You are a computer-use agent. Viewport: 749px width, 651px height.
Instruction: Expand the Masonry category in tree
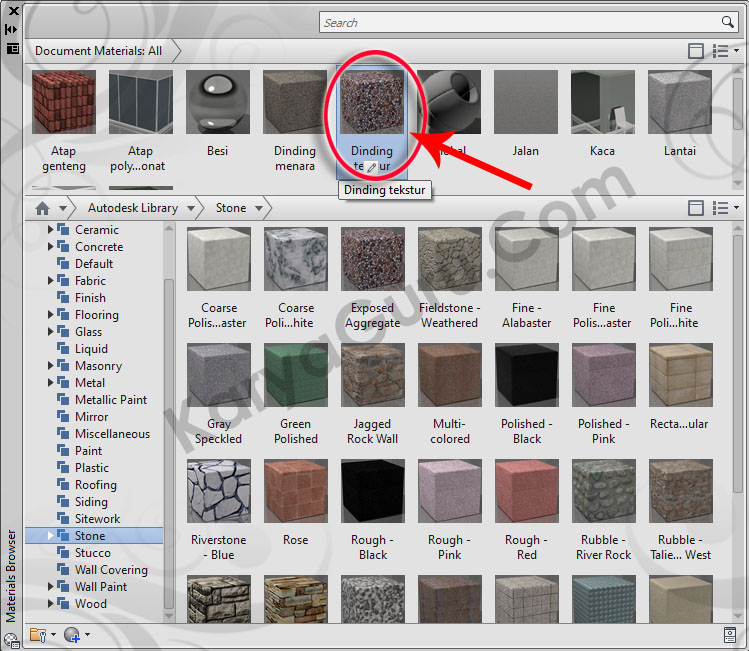(x=51, y=366)
